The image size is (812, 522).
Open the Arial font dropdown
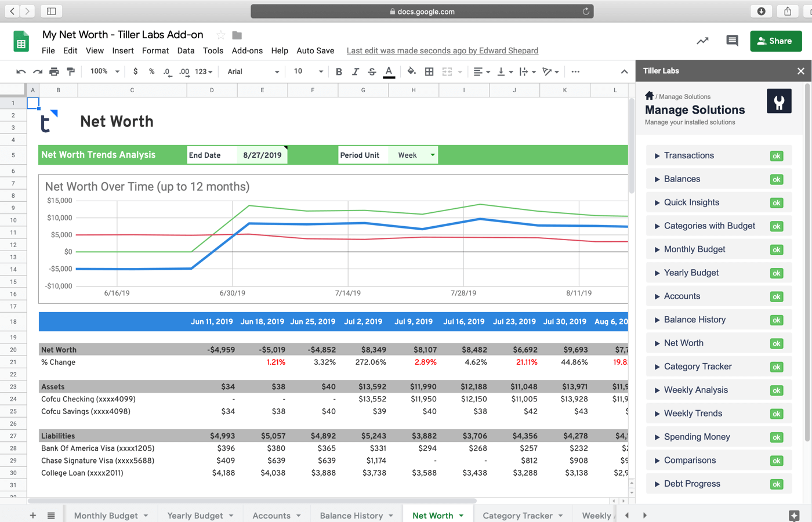tap(253, 71)
